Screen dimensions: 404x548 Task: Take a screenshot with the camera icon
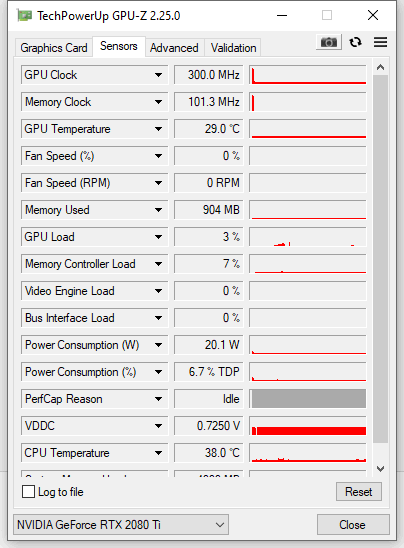[329, 42]
